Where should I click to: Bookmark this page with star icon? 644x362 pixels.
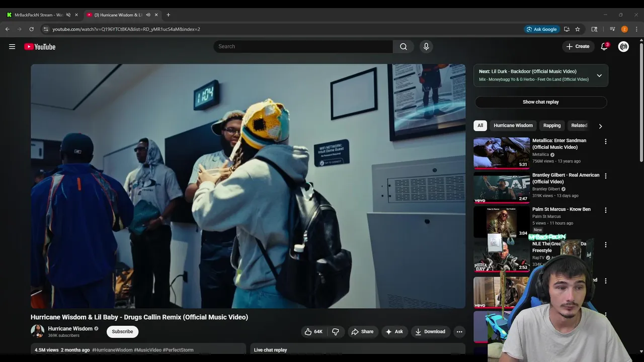click(x=578, y=29)
